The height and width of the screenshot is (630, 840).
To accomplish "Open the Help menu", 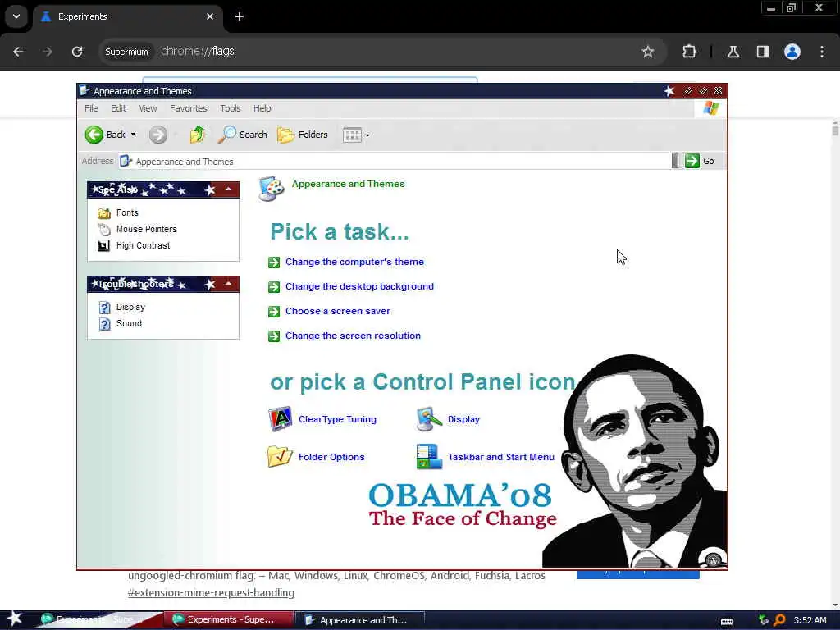I will [x=262, y=108].
